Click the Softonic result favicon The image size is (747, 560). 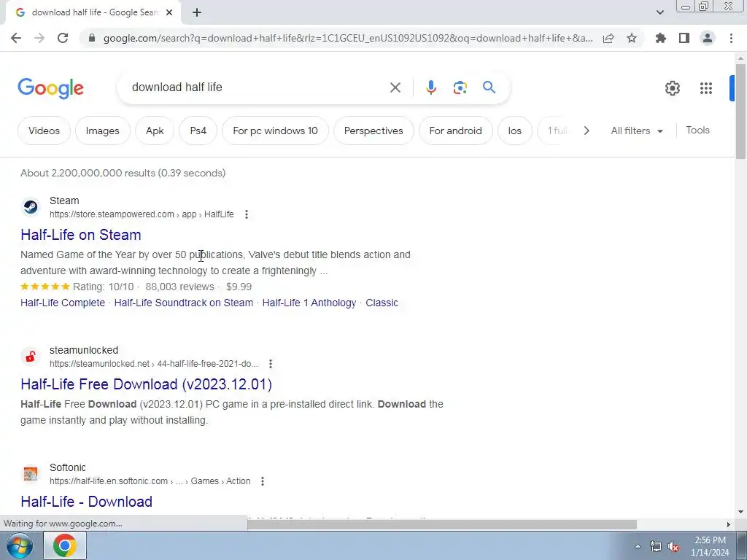(31, 474)
